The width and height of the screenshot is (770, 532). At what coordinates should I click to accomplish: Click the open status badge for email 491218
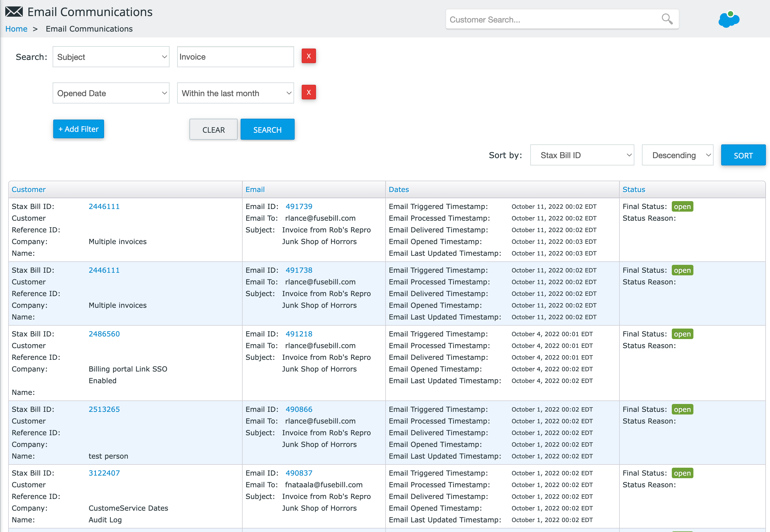coord(682,334)
